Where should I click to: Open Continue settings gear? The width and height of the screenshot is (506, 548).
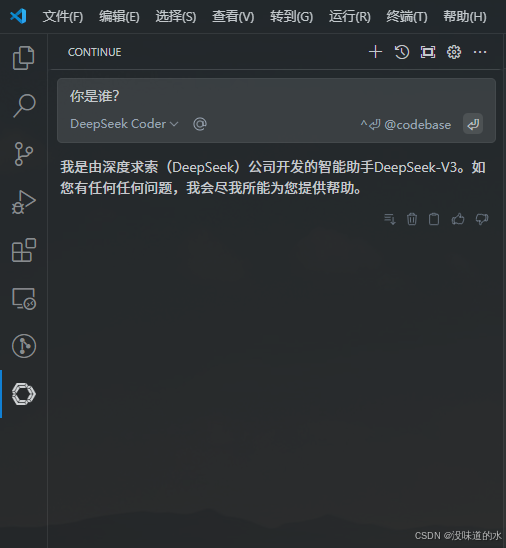point(454,52)
